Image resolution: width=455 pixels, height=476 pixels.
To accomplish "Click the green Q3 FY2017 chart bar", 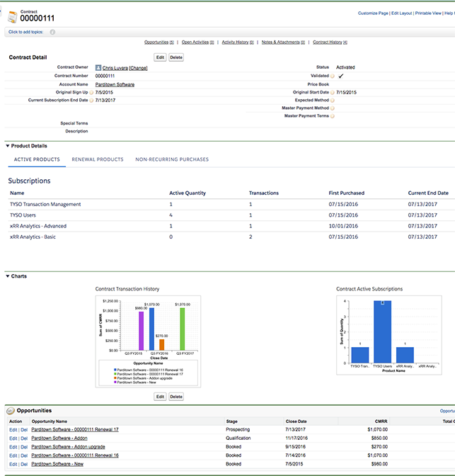I will click(182, 329).
